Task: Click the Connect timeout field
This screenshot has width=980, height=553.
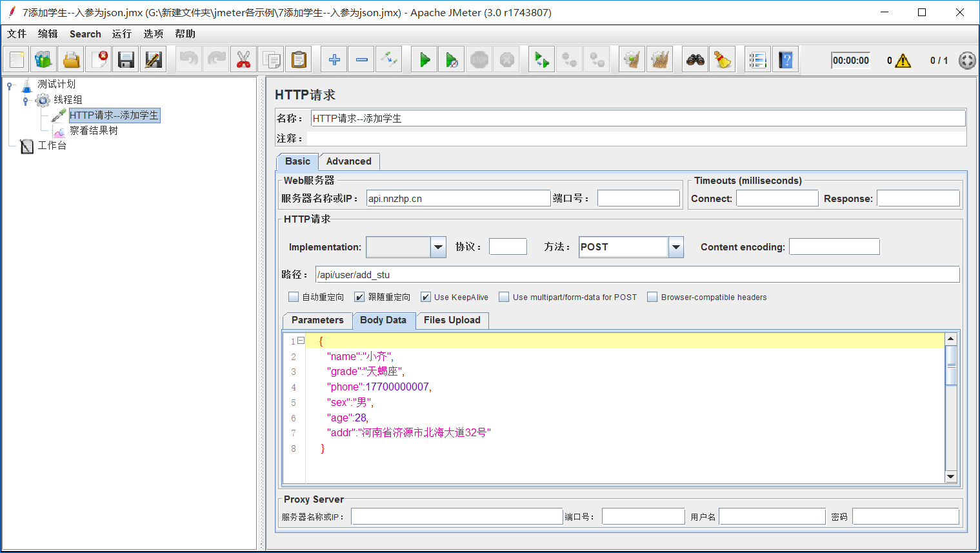Action: 777,199
